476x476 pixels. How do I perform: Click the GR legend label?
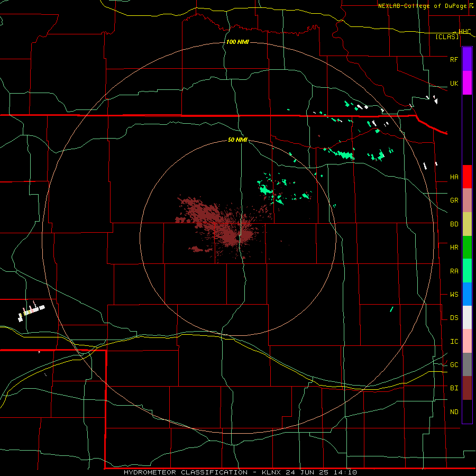(x=454, y=200)
